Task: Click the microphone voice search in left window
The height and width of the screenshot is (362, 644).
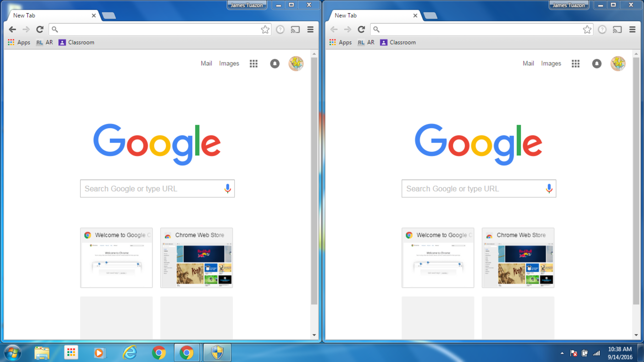Action: click(227, 189)
